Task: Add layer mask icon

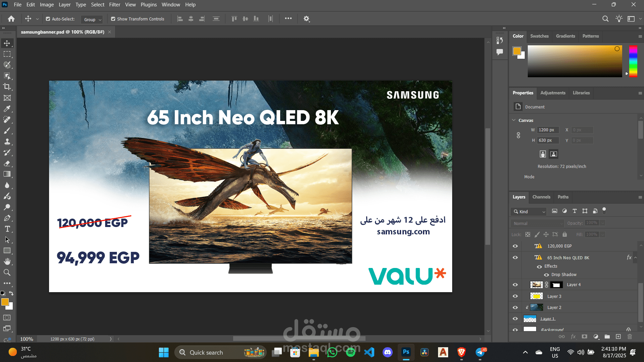Action: (585, 336)
